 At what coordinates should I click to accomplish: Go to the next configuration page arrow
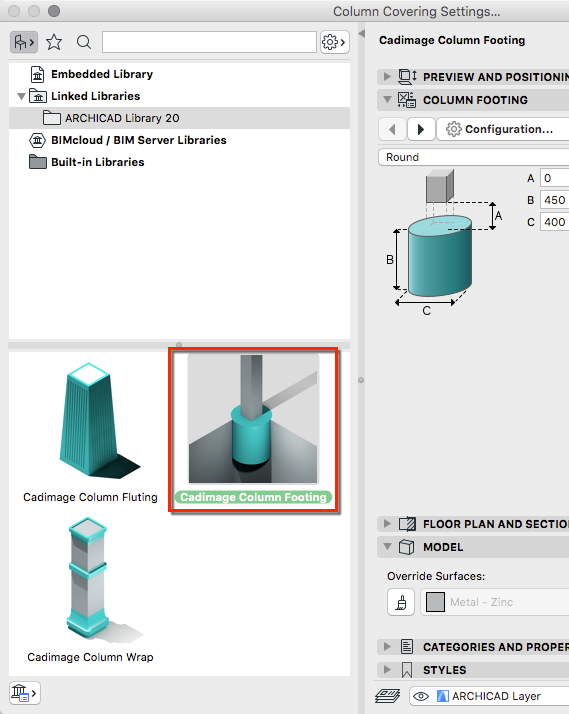[x=421, y=129]
